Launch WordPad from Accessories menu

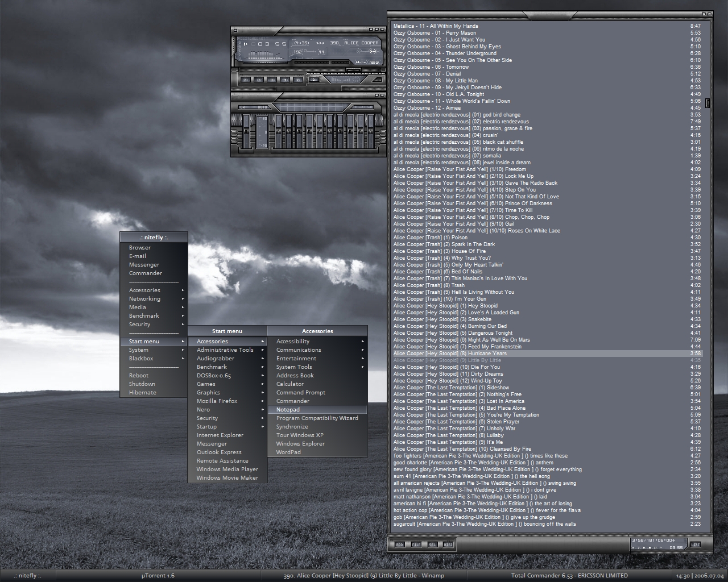tap(317, 452)
